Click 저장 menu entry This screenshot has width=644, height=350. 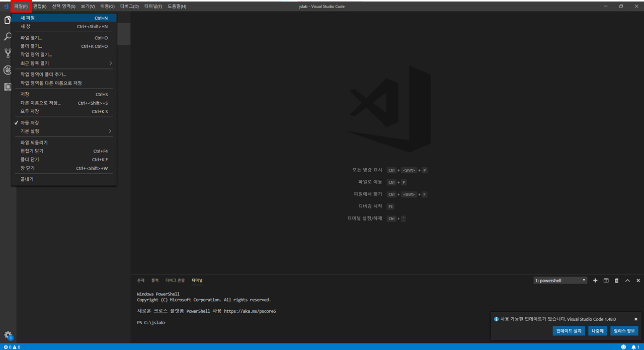tap(64, 94)
